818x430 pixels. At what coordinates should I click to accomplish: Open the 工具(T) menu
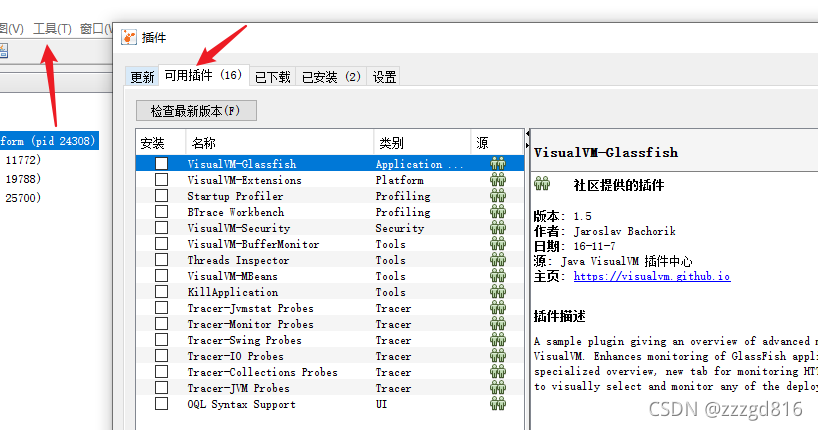[x=52, y=29]
